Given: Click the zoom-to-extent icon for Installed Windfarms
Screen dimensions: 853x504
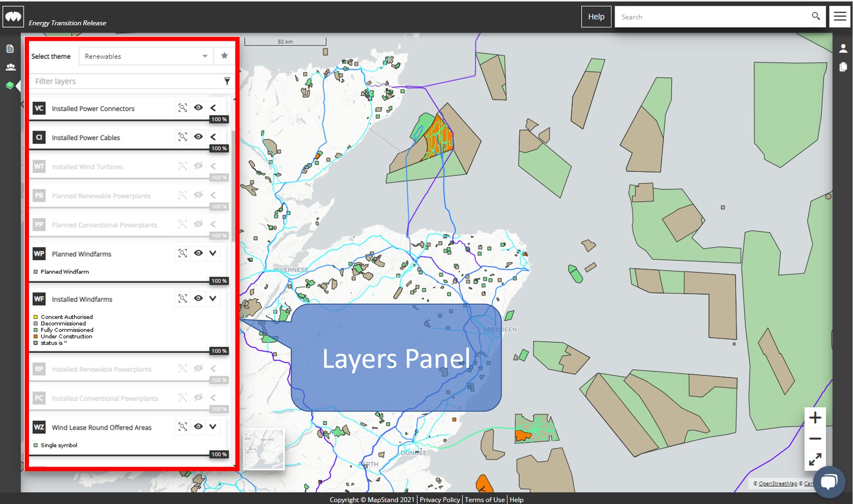Looking at the screenshot, I should coord(183,299).
